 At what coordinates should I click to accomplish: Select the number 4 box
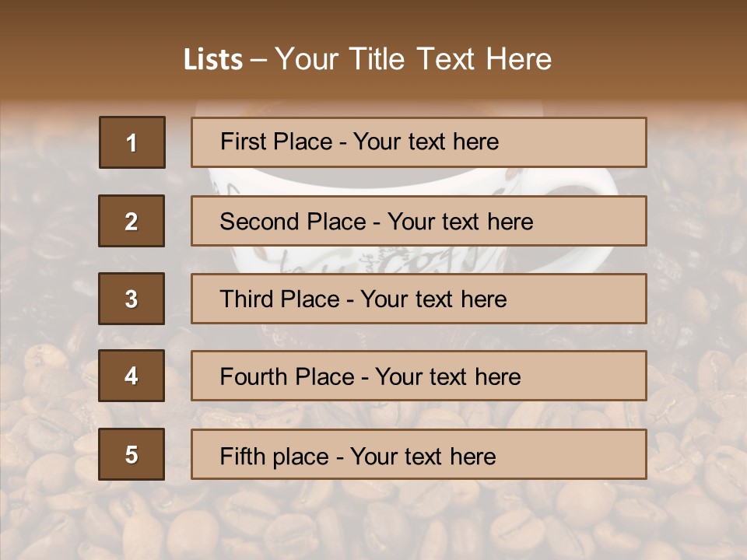pos(132,376)
